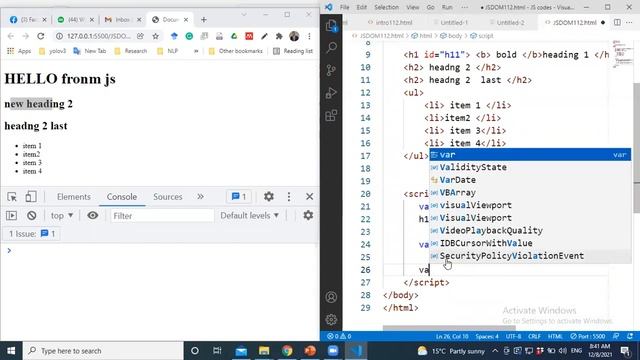Open Source Control view in VS Code
The width and height of the screenshot is (640, 360).
click(x=331, y=70)
